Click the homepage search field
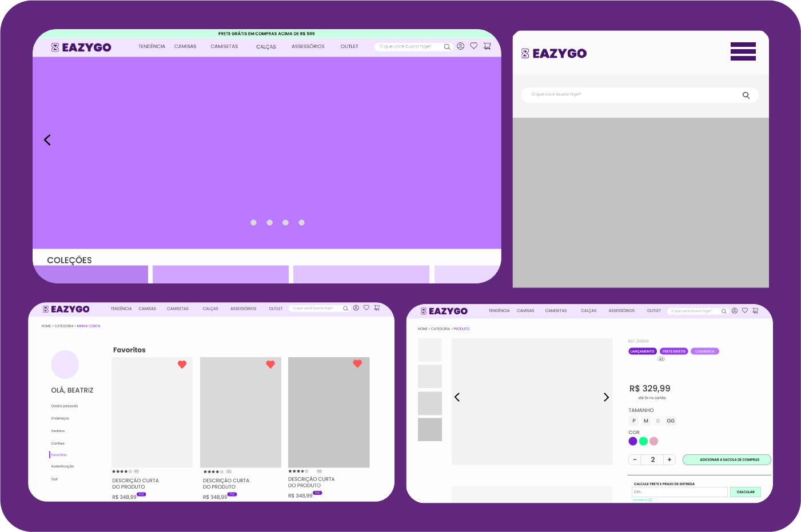Image resolution: width=801 pixels, height=532 pixels. tap(414, 47)
